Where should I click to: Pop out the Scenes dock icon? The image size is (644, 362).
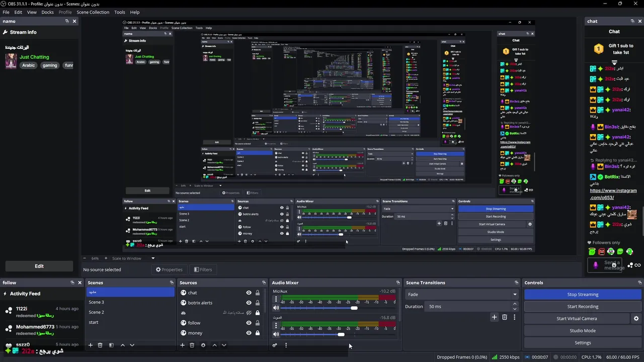pyautogui.click(x=171, y=283)
